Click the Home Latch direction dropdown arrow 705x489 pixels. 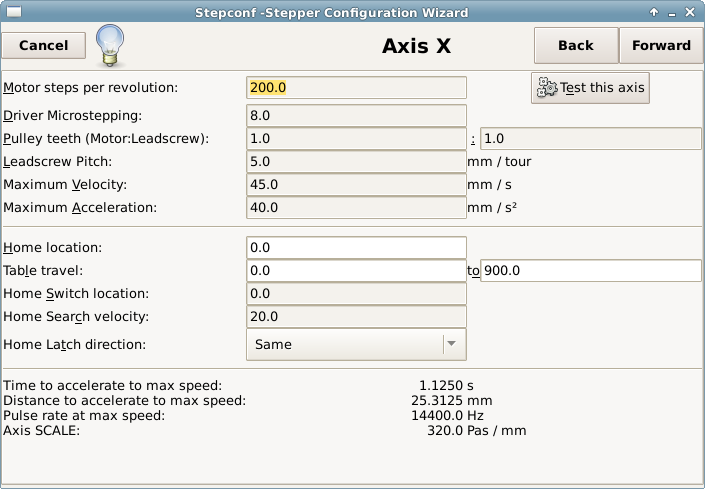point(452,344)
